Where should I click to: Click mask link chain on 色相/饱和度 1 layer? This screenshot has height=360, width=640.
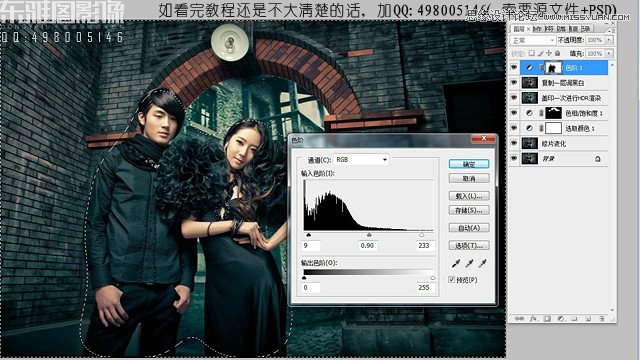click(x=541, y=113)
